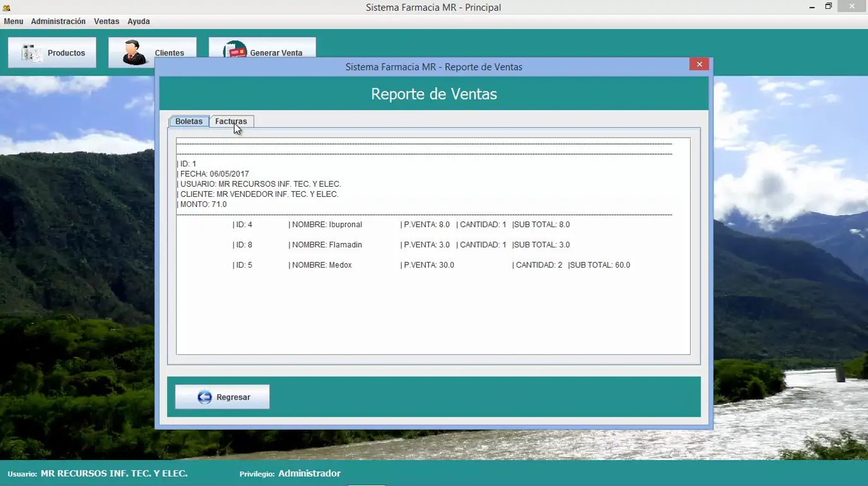Click the Regresar button
Viewport: 868px width, 486px height.
222,396
